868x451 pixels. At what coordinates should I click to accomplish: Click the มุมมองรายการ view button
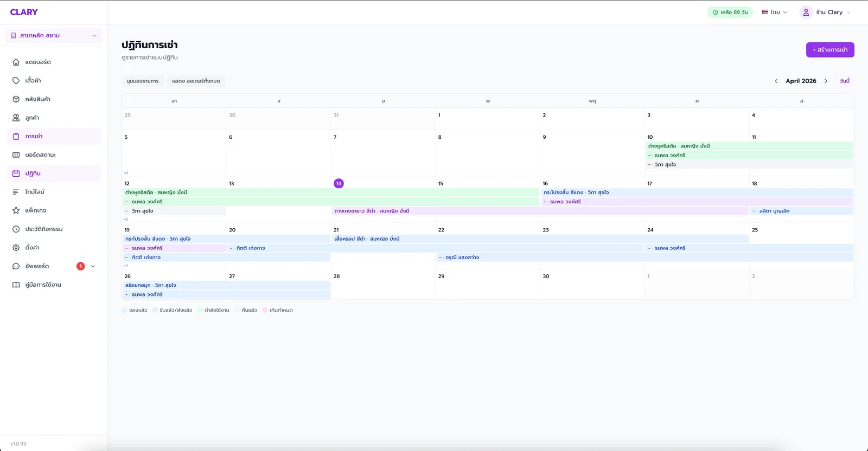pos(143,81)
